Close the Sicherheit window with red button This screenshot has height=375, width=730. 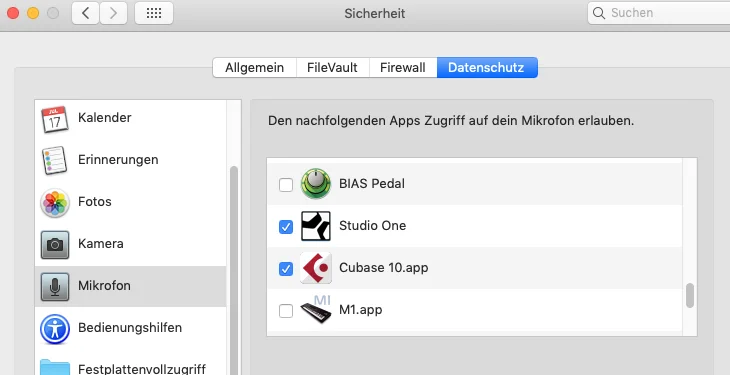[13, 13]
